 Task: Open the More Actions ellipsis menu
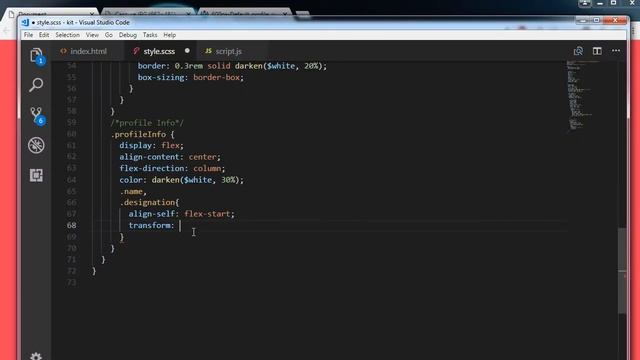click(x=616, y=51)
